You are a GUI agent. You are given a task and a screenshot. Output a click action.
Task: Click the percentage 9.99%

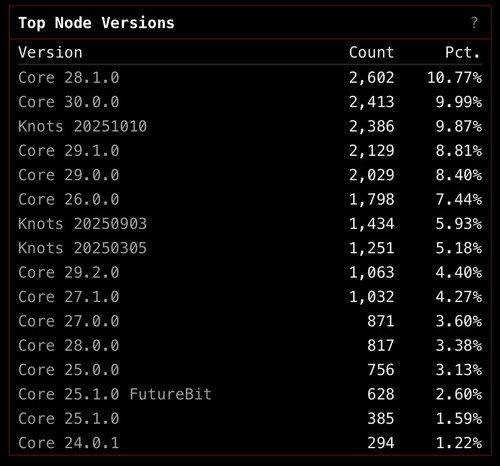(459, 102)
